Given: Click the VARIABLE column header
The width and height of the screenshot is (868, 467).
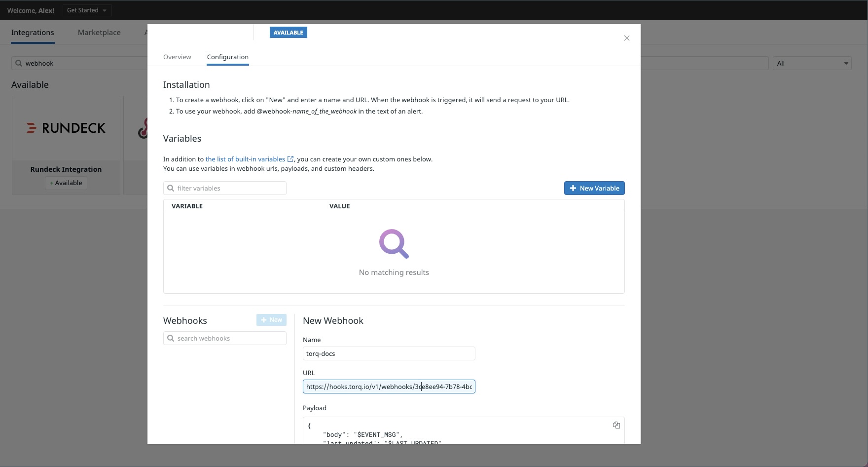Looking at the screenshot, I should (x=187, y=206).
